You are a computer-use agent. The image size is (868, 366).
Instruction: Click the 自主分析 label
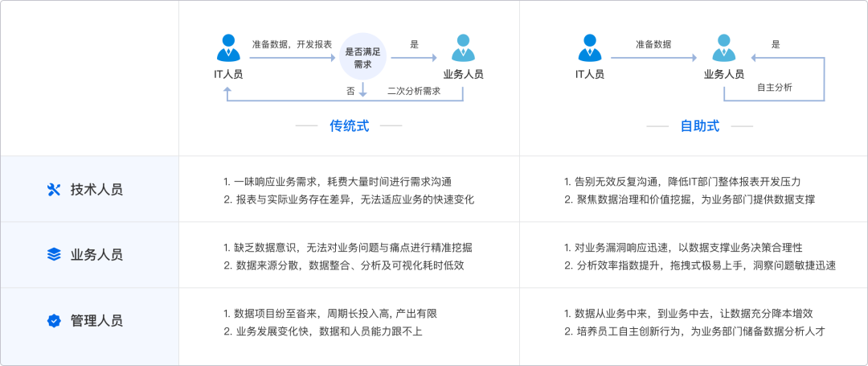tap(775, 87)
